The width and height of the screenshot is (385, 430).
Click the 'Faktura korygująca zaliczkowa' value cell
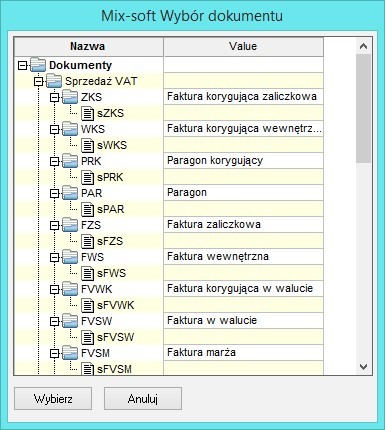[x=243, y=97]
